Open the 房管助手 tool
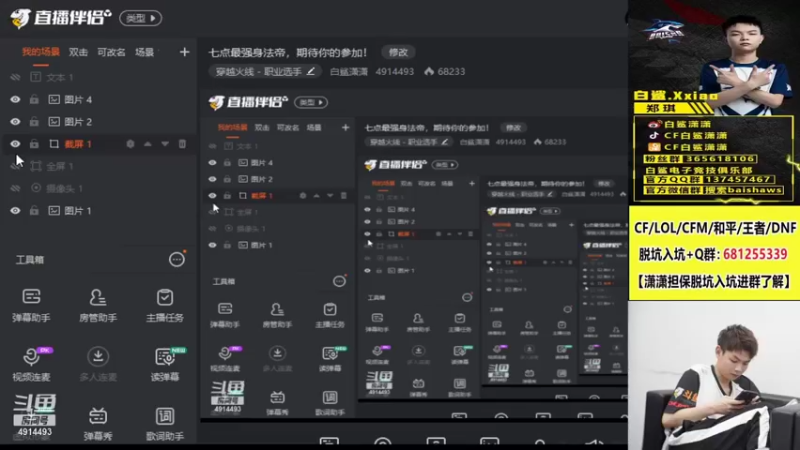This screenshot has width=800, height=450. (x=98, y=305)
